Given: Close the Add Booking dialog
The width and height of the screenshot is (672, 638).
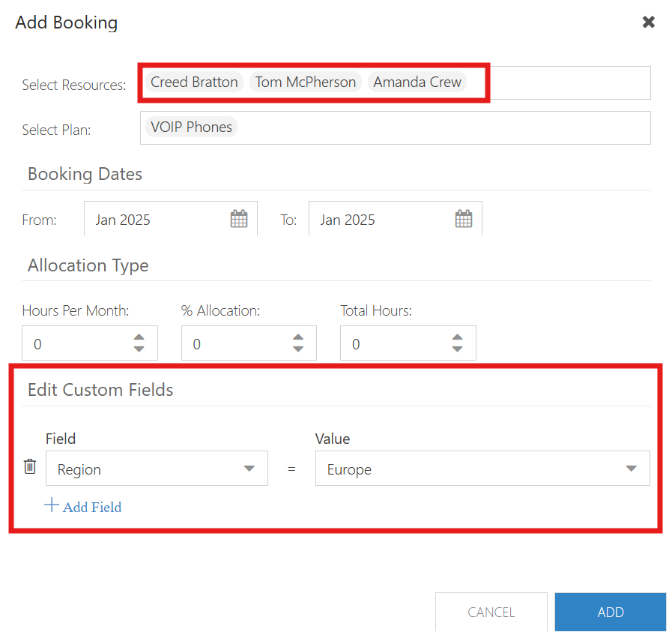Looking at the screenshot, I should [x=649, y=22].
